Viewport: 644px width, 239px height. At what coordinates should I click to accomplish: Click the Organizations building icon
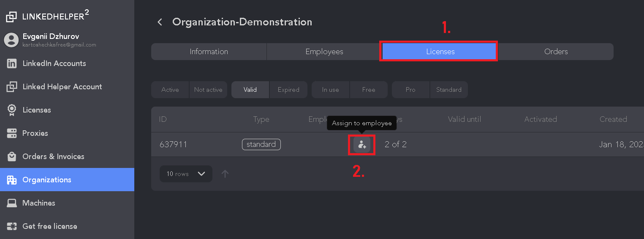click(12, 180)
